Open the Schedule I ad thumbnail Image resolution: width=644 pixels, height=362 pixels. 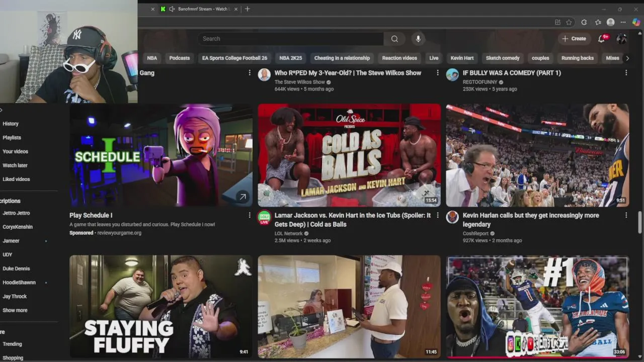point(161,155)
